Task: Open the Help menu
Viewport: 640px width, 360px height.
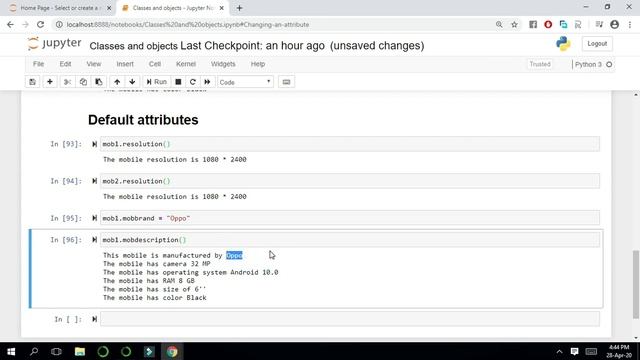Action: click(x=258, y=64)
